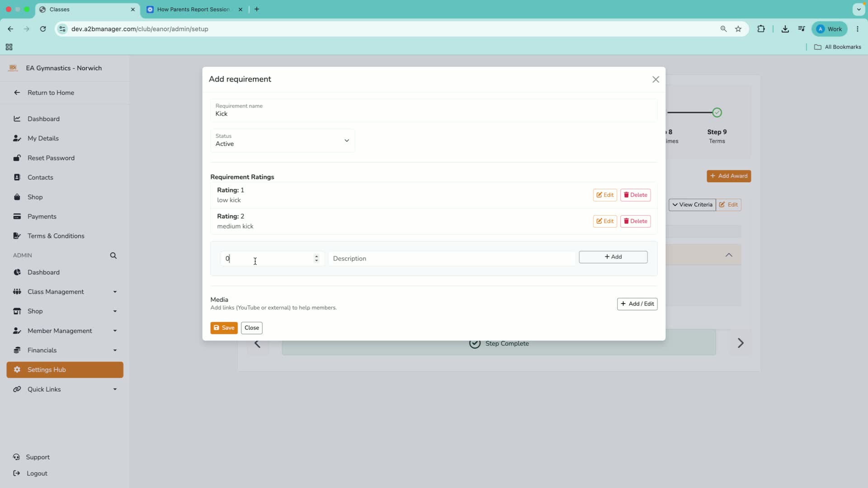Click the Payments card icon
868x488 pixels.
tap(17, 216)
